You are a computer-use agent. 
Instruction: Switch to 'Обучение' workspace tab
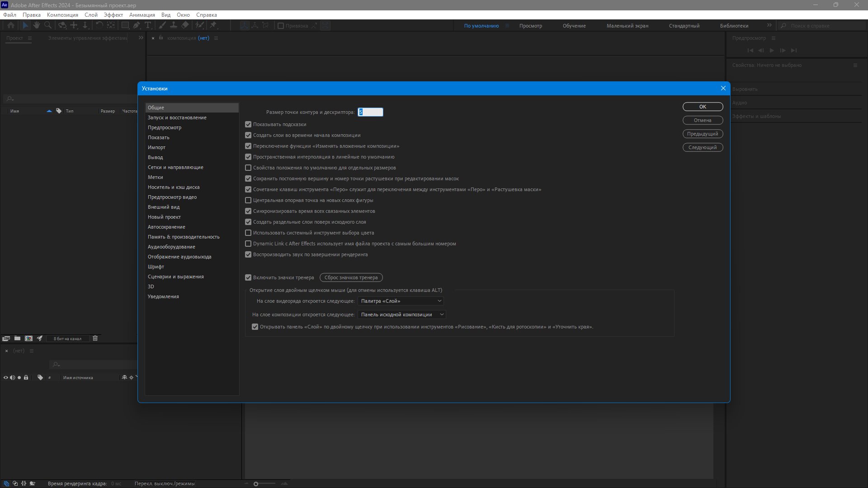[574, 26]
